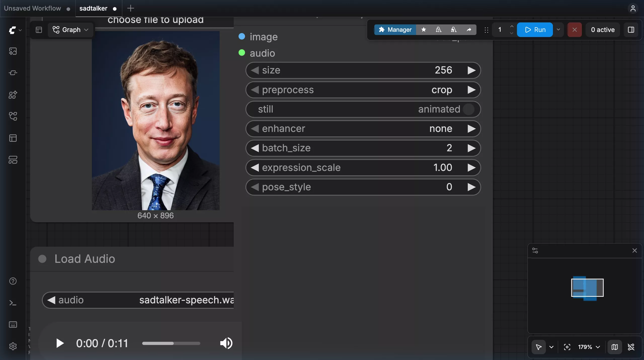Open the ComfyUI logo menu
The width and height of the screenshot is (644, 360).
pyautogui.click(x=15, y=30)
